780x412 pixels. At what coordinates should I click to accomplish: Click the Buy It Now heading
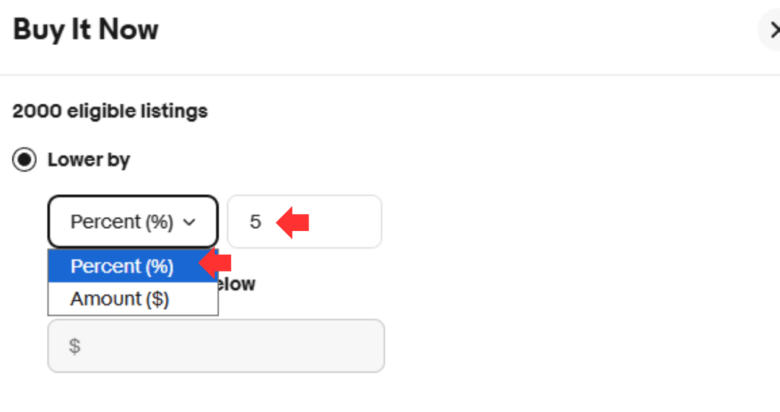pos(85,30)
